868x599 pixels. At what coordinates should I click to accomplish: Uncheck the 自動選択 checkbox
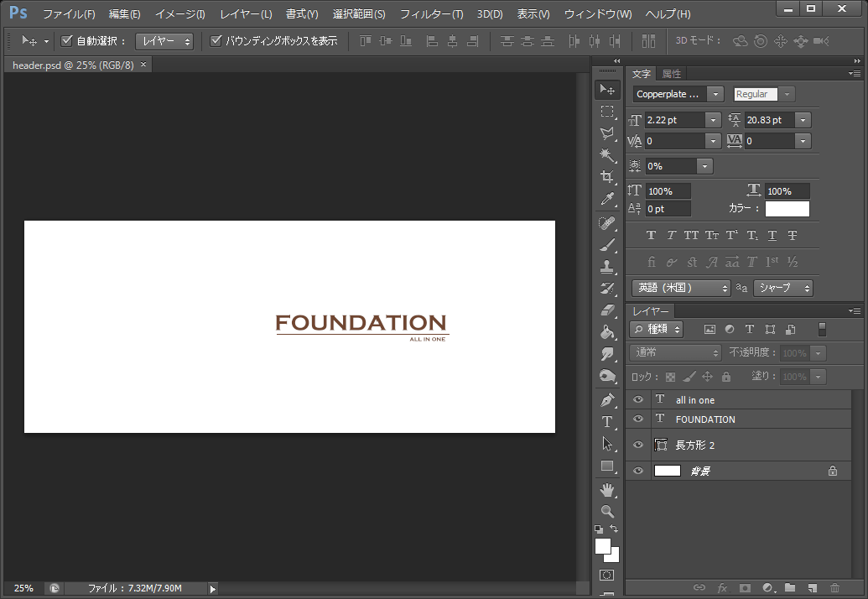[x=67, y=40]
